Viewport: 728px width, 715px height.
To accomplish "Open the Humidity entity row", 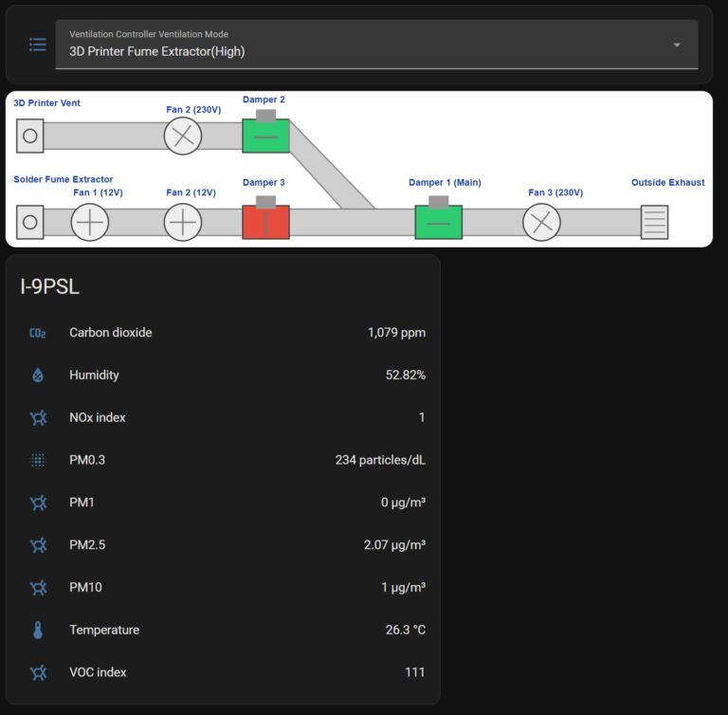I will coord(224,375).
